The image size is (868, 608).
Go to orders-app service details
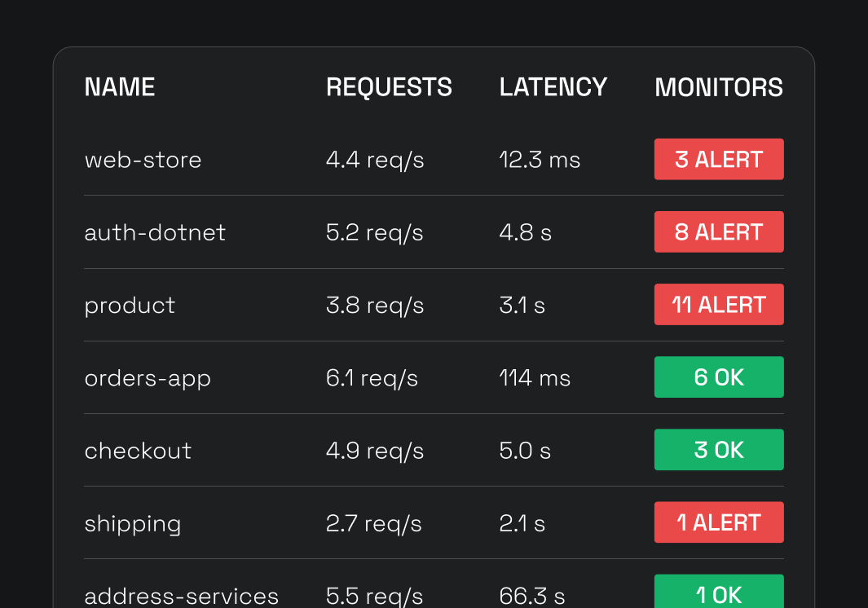[148, 378]
